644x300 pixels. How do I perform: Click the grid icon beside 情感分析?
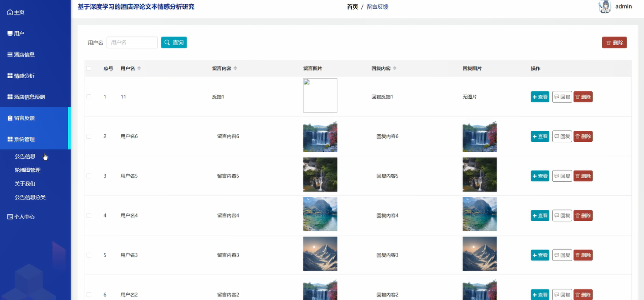click(10, 76)
